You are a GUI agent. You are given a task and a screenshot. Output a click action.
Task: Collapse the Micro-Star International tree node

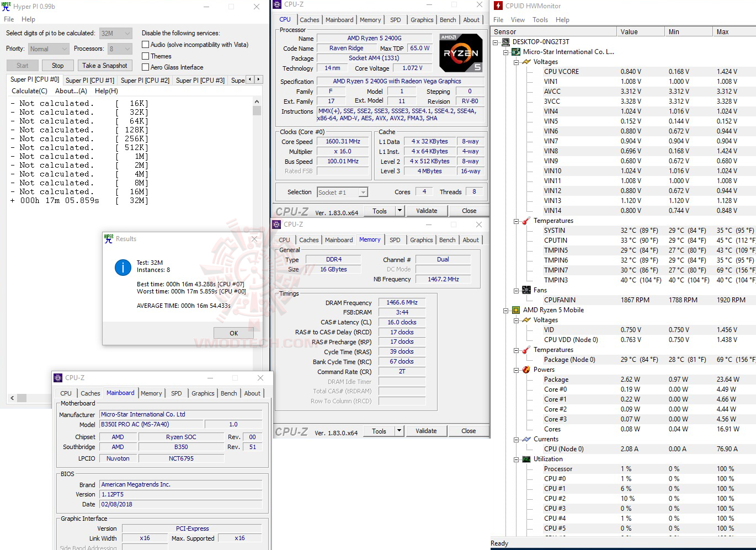tap(506, 52)
